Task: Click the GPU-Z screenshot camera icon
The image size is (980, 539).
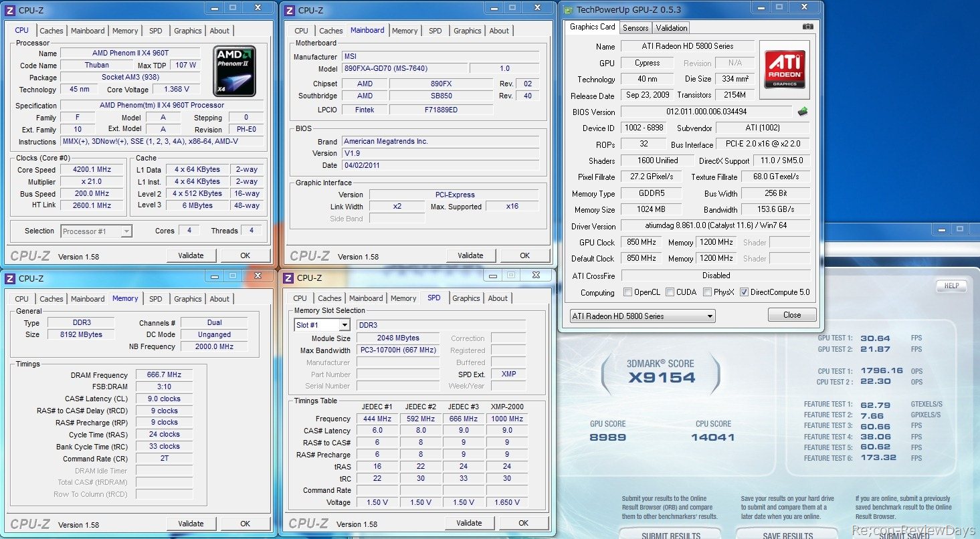Action: click(807, 27)
